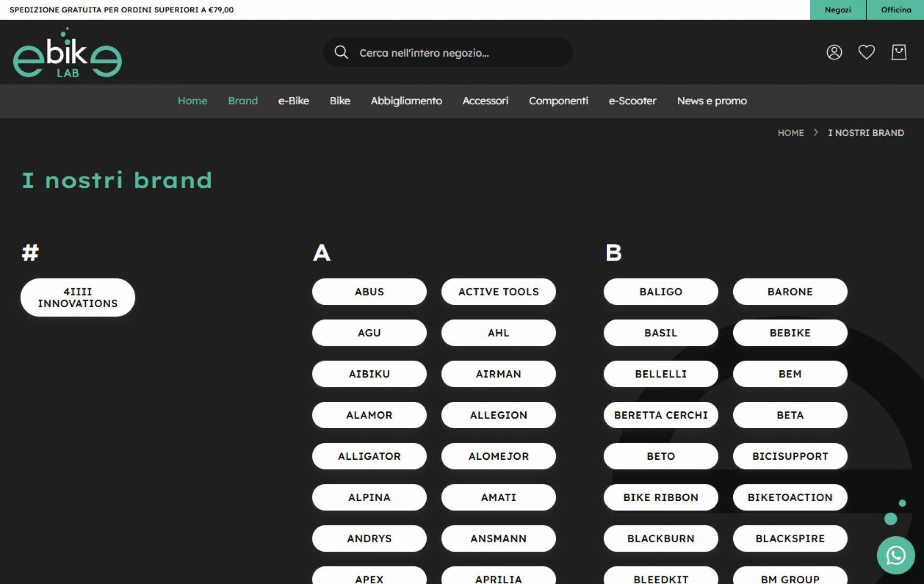Select the ANDRYS brand

point(370,538)
